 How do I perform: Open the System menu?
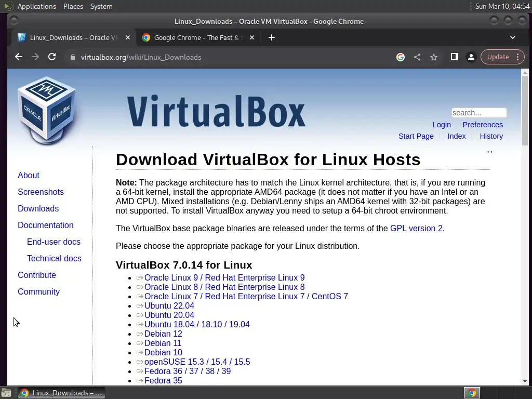(101, 6)
